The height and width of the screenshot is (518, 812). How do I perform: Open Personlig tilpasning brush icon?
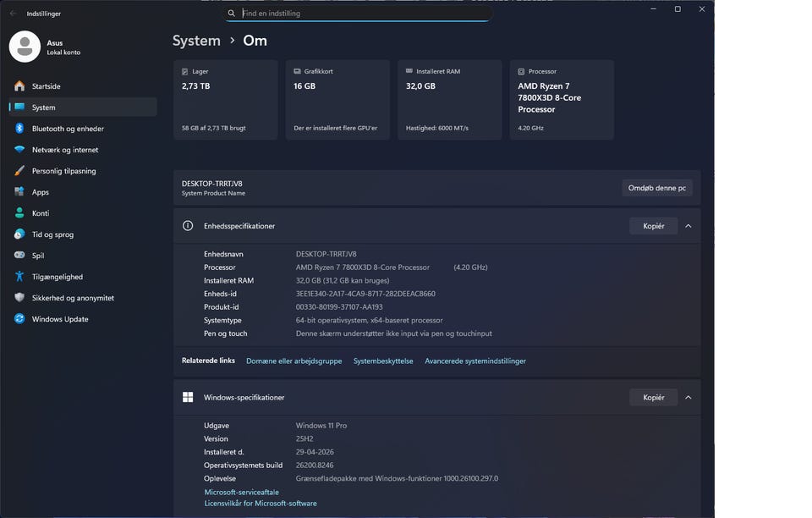[x=19, y=171]
